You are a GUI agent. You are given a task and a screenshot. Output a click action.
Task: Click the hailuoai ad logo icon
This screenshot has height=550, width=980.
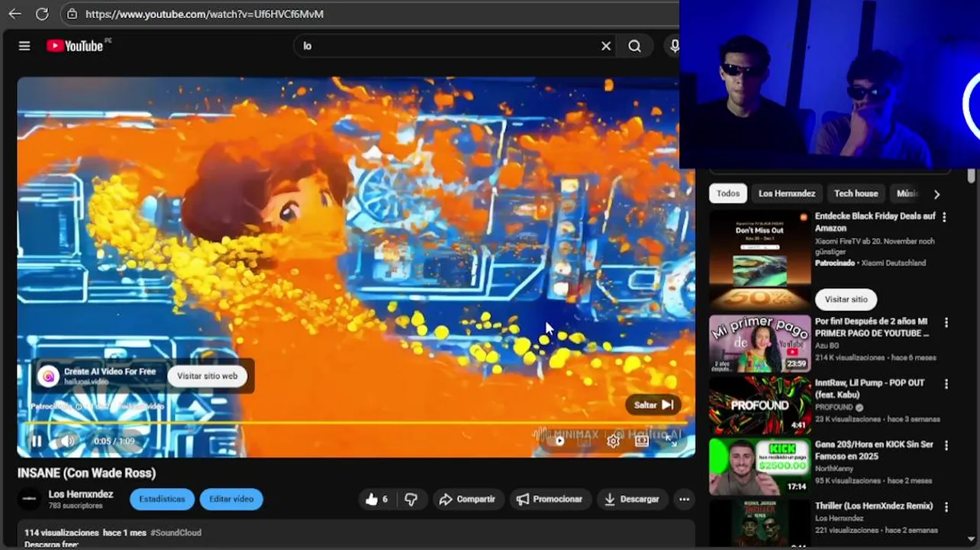pyautogui.click(x=48, y=376)
